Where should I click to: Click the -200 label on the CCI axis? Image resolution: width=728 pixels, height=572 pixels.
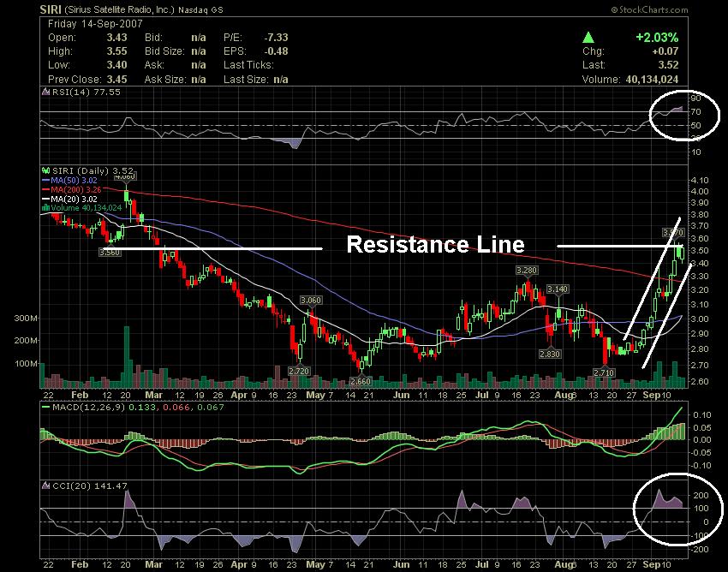(699, 549)
